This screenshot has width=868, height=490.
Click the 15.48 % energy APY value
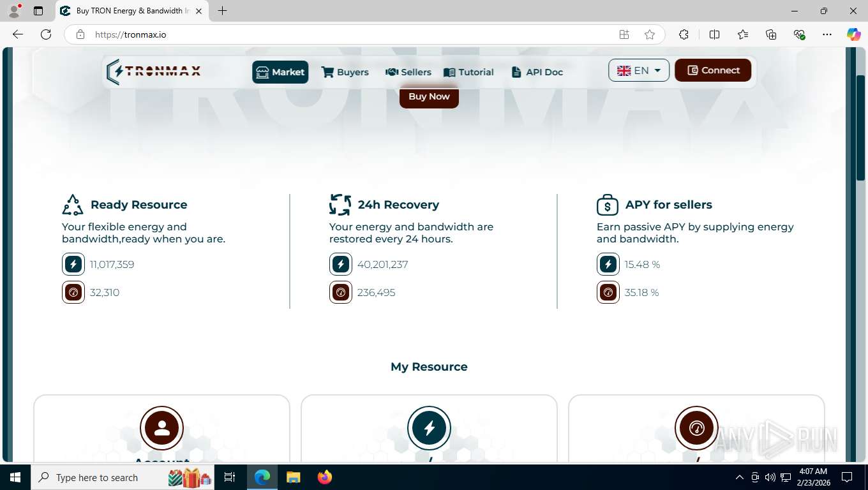(x=643, y=264)
